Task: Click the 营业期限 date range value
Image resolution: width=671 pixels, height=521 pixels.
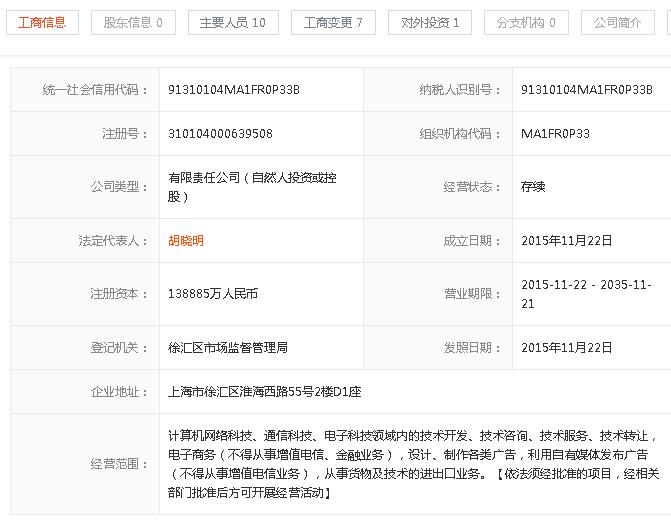Action: [x=586, y=294]
